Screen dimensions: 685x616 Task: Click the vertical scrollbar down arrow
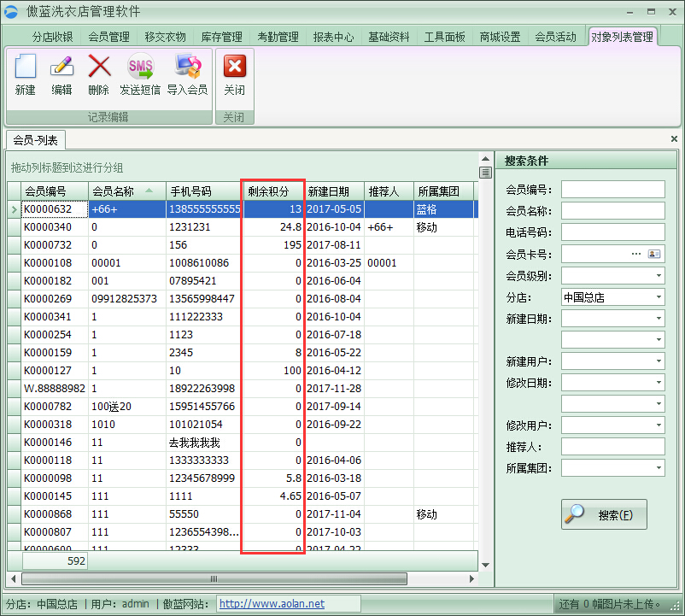[x=485, y=566]
